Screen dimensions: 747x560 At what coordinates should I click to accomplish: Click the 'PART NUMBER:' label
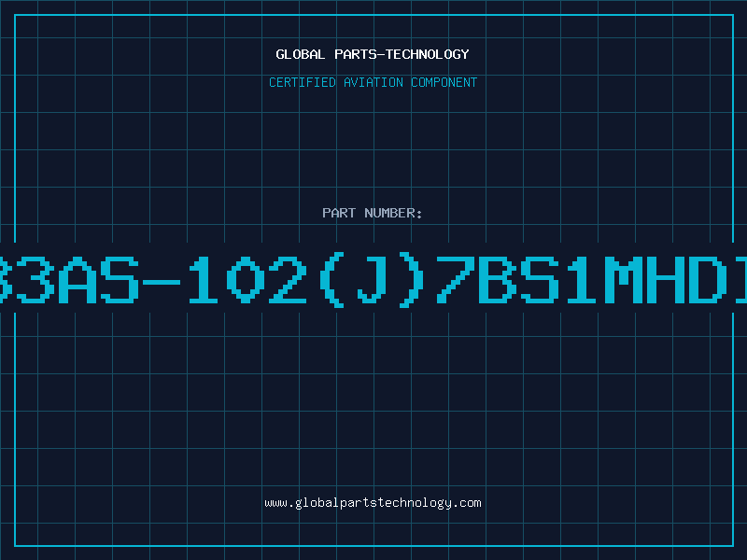click(373, 213)
